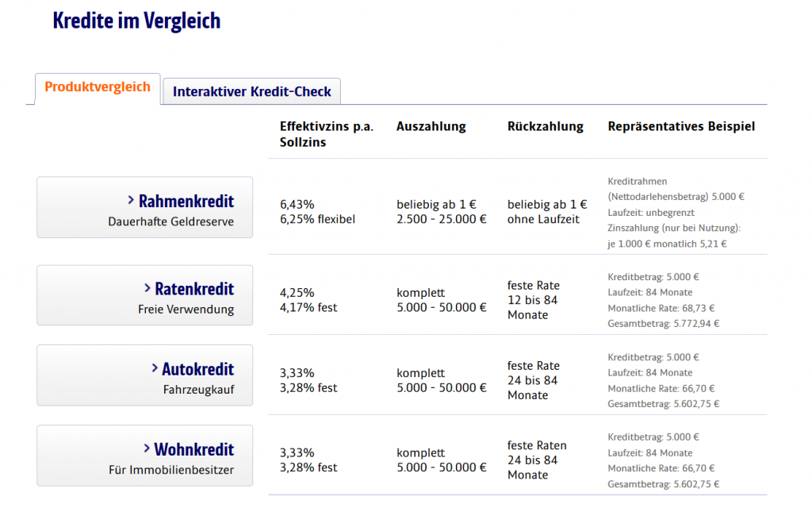Screen dimensions: 812x523
Task: Select the Autokredit product button
Action: 144,375
